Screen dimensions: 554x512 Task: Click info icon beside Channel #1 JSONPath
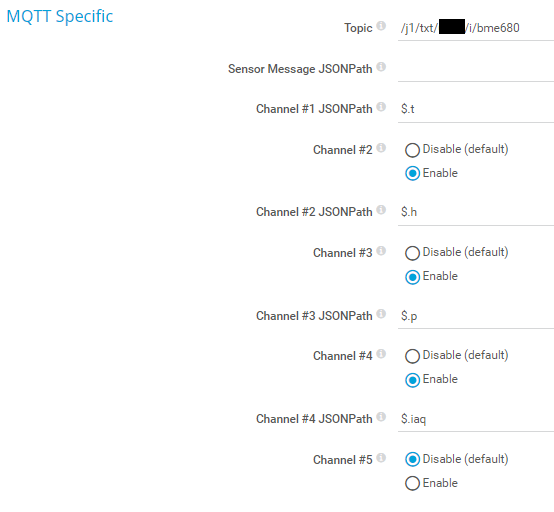point(381,107)
